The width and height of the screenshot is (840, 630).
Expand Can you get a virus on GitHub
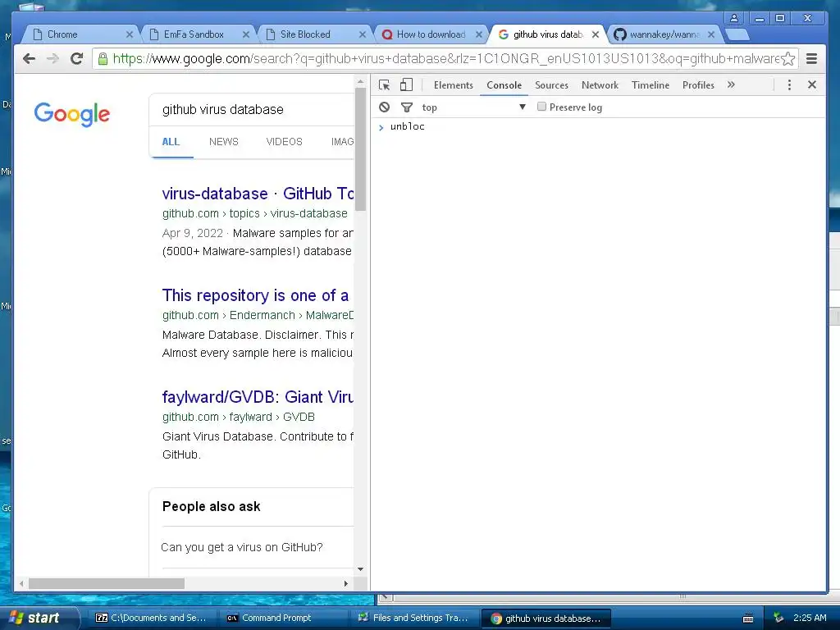tap(242, 547)
